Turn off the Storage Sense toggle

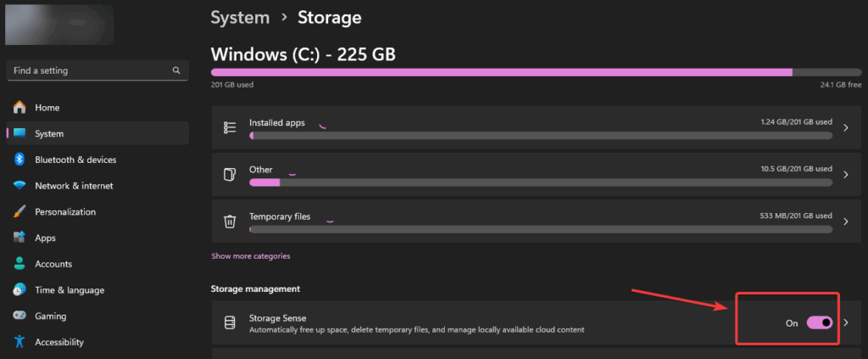820,323
